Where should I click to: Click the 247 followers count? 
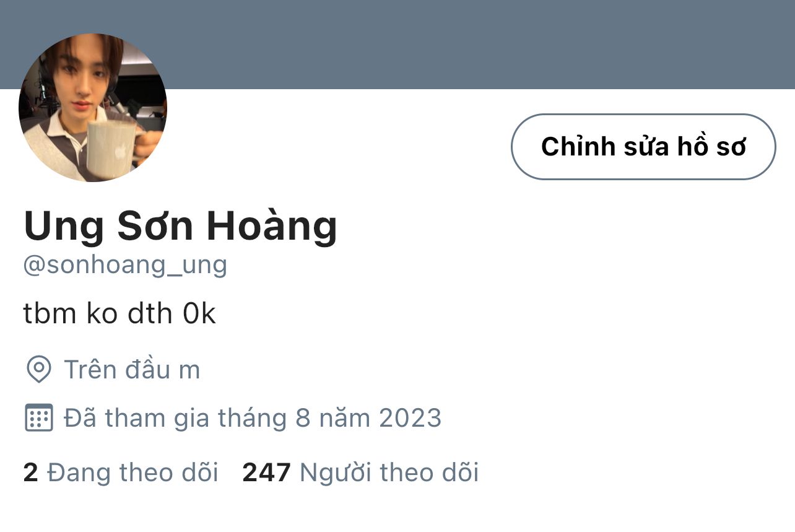click(x=266, y=473)
